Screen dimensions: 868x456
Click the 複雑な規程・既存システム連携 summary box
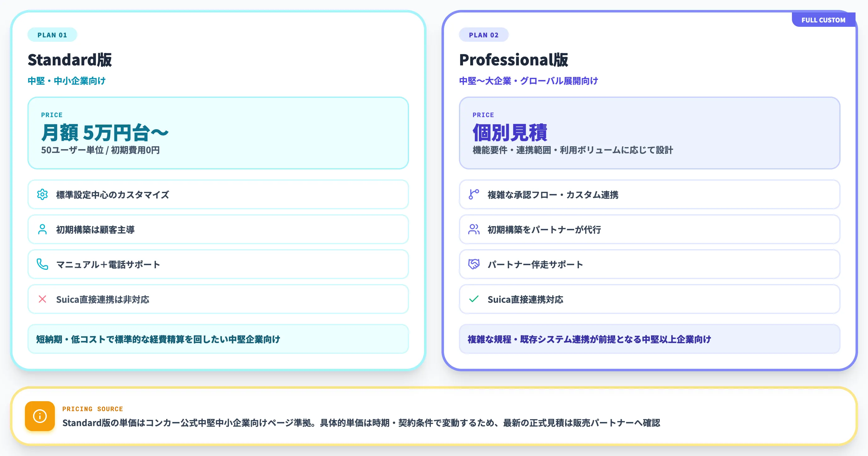(x=649, y=339)
